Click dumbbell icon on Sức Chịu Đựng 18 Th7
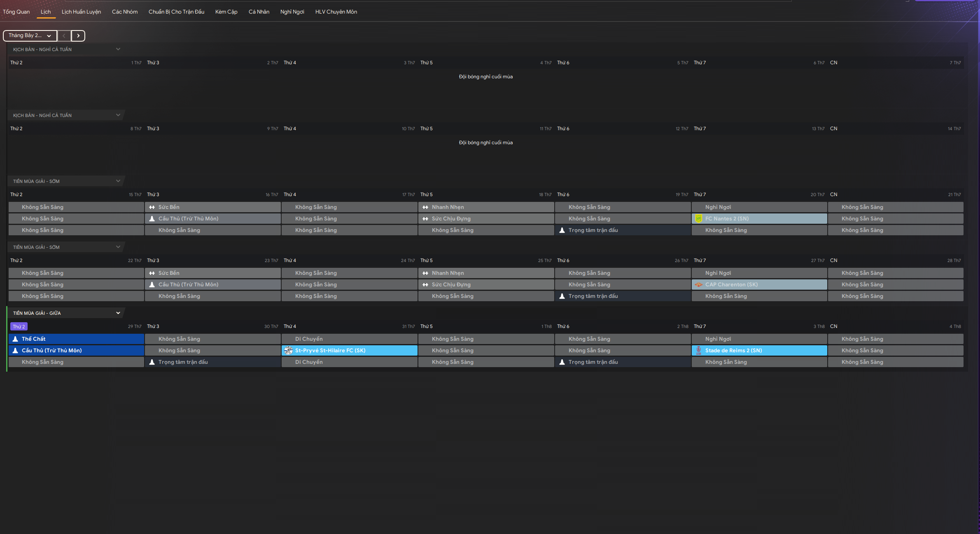Viewport: 980px width, 534px height. coord(425,219)
